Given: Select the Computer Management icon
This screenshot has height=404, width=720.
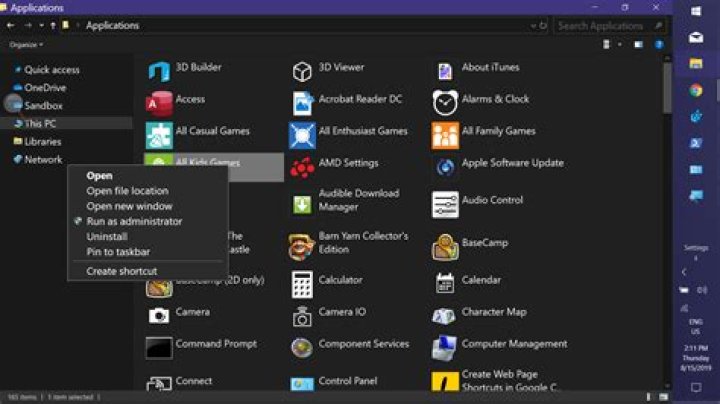Looking at the screenshot, I should pyautogui.click(x=444, y=348).
